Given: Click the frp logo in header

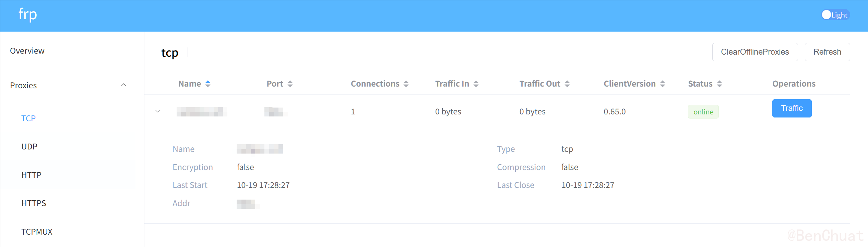Looking at the screenshot, I should pyautogui.click(x=27, y=15).
